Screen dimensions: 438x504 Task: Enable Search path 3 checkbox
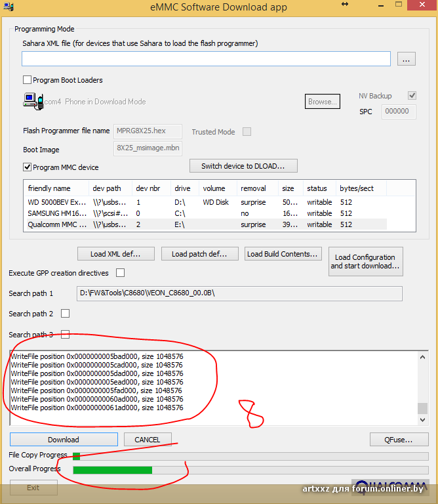[65, 334]
